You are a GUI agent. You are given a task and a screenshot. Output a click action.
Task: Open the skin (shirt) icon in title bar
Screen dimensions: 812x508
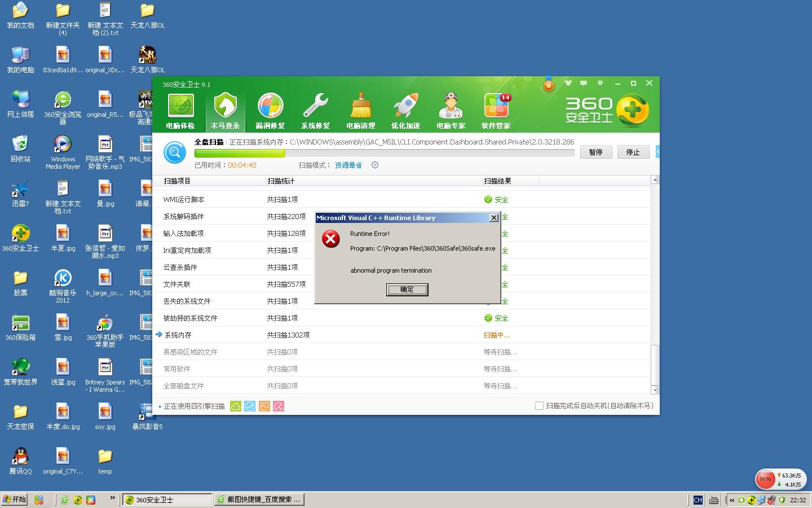point(568,83)
